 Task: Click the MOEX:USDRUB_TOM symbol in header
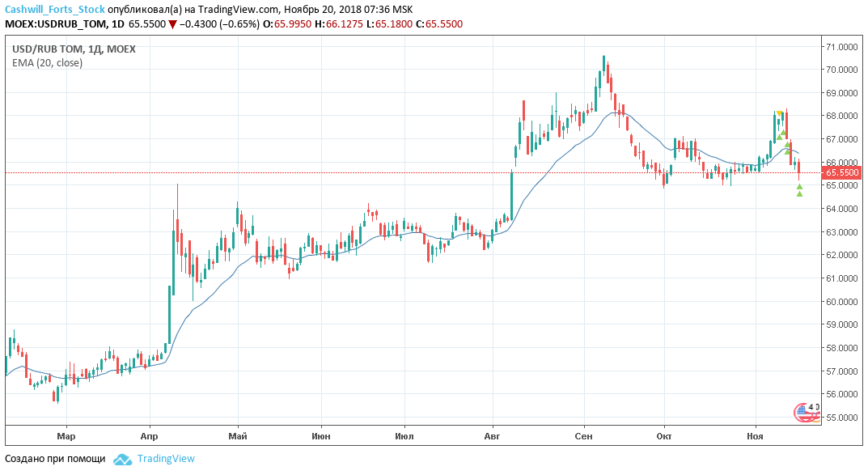(x=53, y=24)
